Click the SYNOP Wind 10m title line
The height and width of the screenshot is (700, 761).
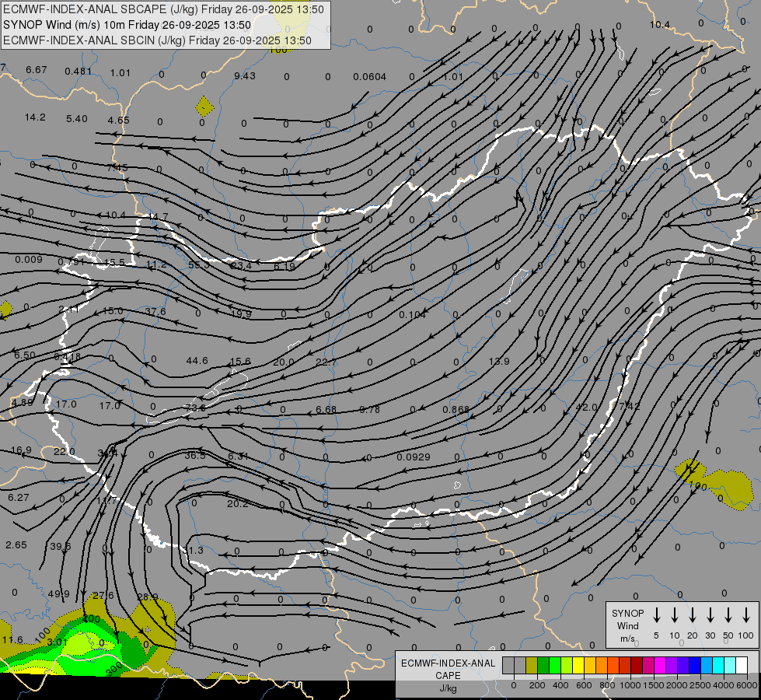pyautogui.click(x=127, y=25)
